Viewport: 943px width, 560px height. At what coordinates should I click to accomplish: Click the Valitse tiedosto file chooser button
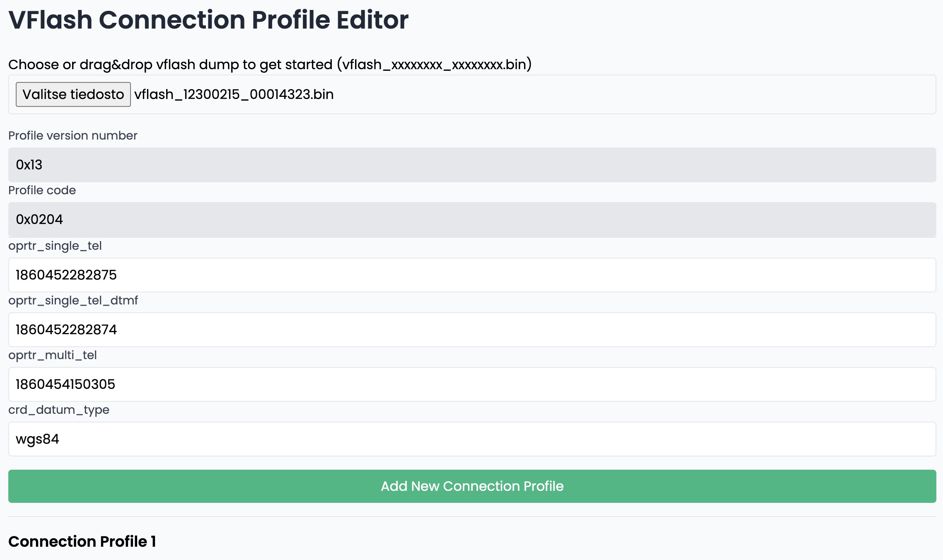click(x=73, y=94)
